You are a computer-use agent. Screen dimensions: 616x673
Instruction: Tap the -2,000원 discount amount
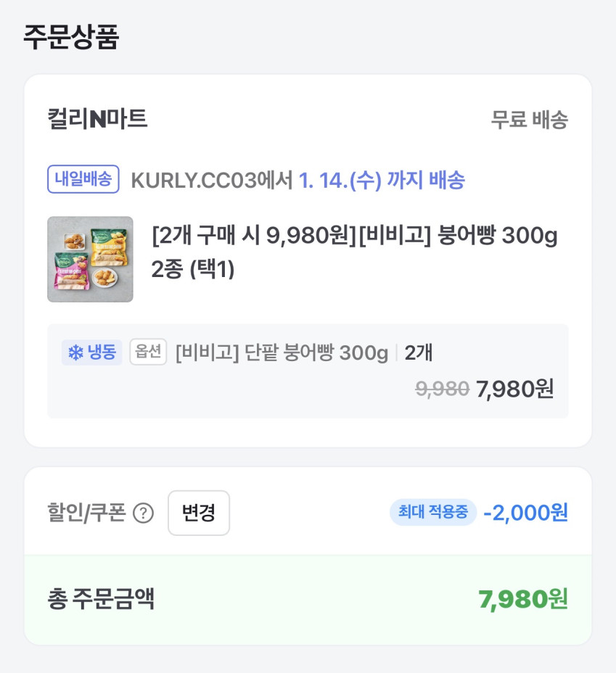pos(525,513)
